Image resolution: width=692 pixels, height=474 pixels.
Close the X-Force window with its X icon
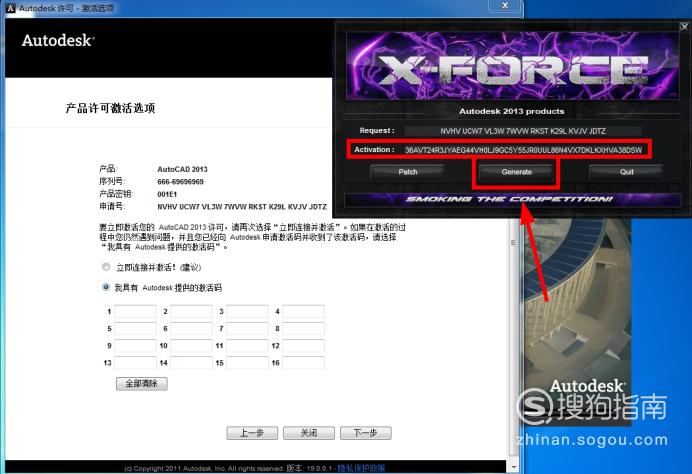(684, 26)
